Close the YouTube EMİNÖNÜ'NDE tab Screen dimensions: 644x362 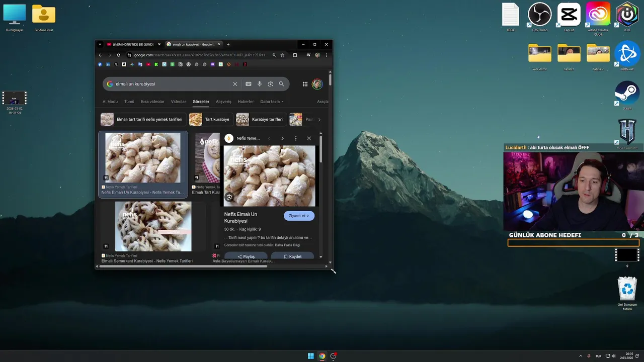pos(159,44)
